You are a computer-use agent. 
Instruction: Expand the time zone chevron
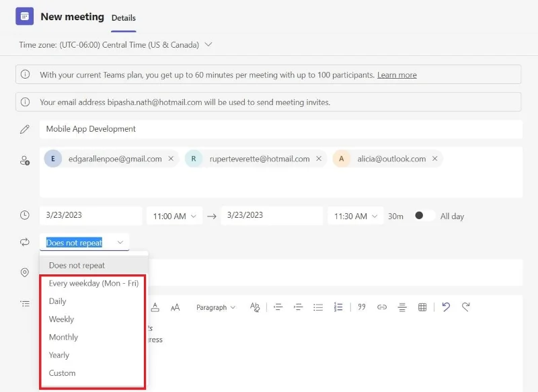coord(208,44)
